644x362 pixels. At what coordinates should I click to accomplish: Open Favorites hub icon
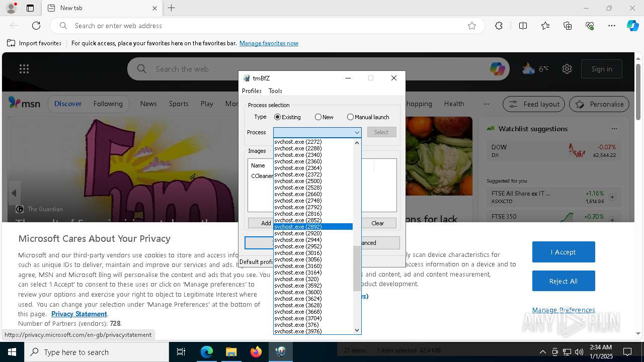click(x=545, y=26)
